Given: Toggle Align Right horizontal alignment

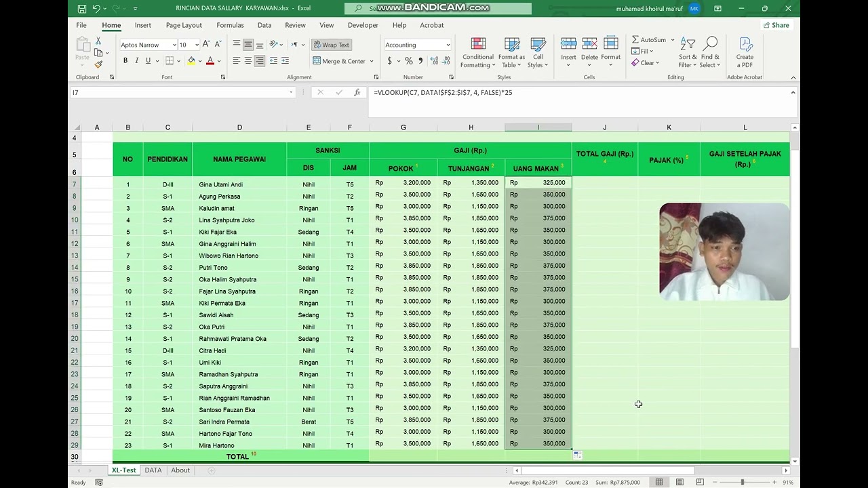Looking at the screenshot, I should pos(260,61).
